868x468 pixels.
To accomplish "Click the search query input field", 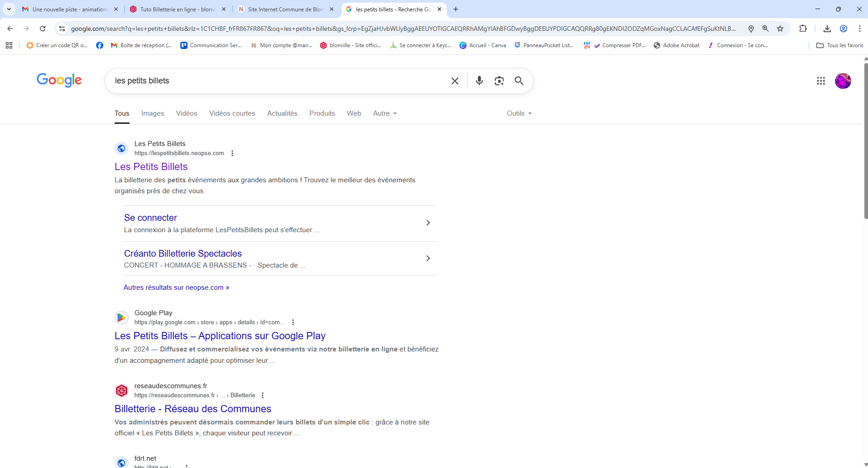I will point(279,81).
